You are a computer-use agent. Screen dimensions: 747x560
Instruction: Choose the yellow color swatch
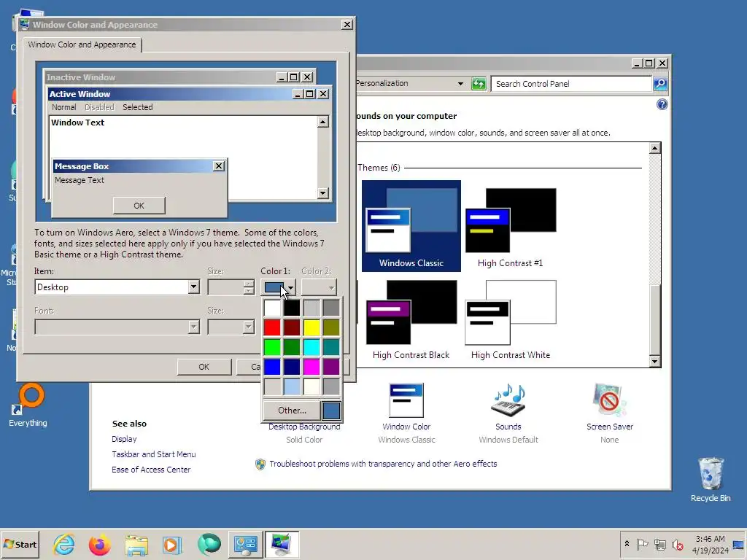click(311, 327)
